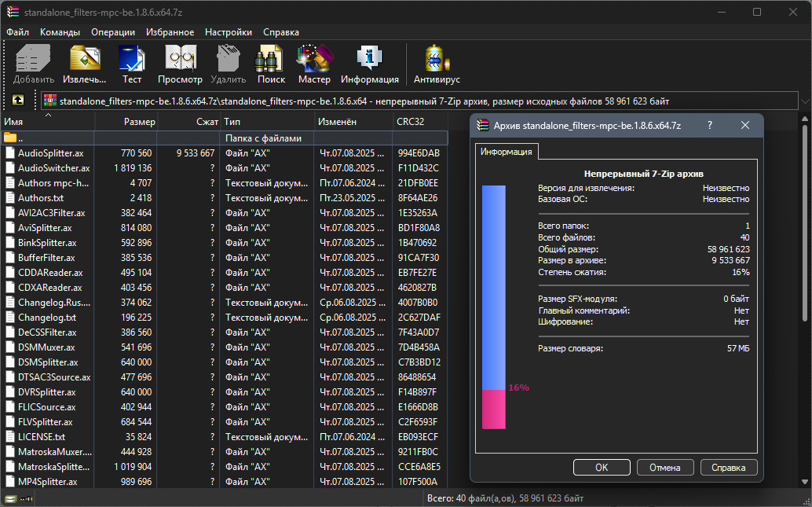This screenshot has width=812, height=507.
Task: Click the disk icon in the status bar
Action: (10, 498)
